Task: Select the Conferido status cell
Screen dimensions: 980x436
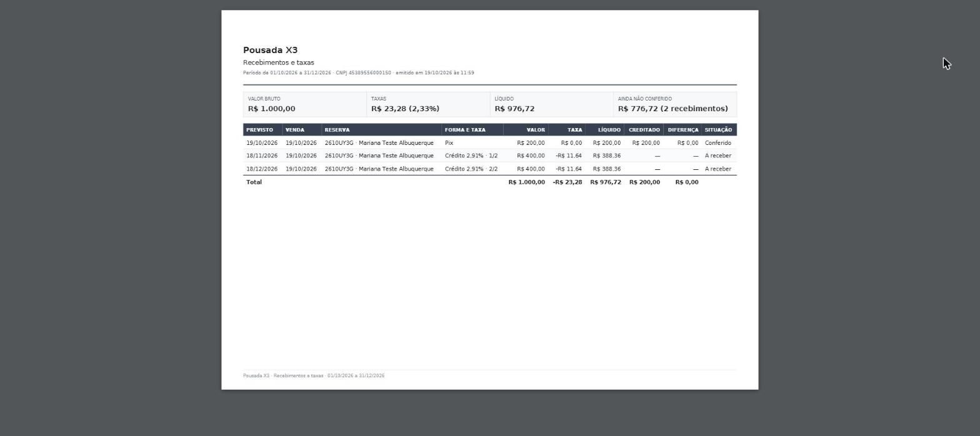Action: click(718, 143)
